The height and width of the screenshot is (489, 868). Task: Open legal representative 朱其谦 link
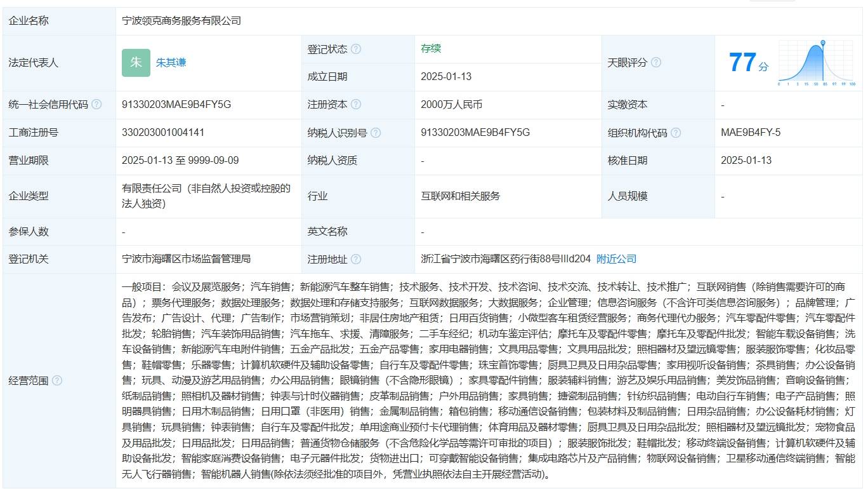pyautogui.click(x=171, y=63)
